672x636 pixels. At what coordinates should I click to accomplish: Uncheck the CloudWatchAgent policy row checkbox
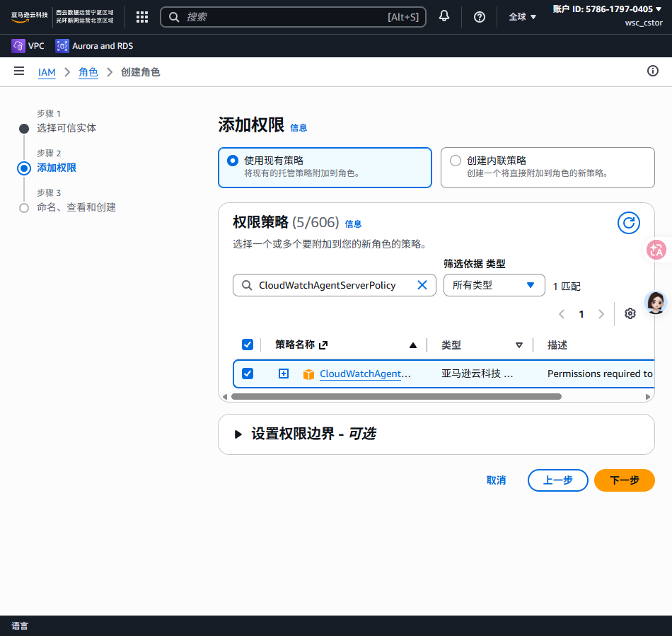point(248,374)
